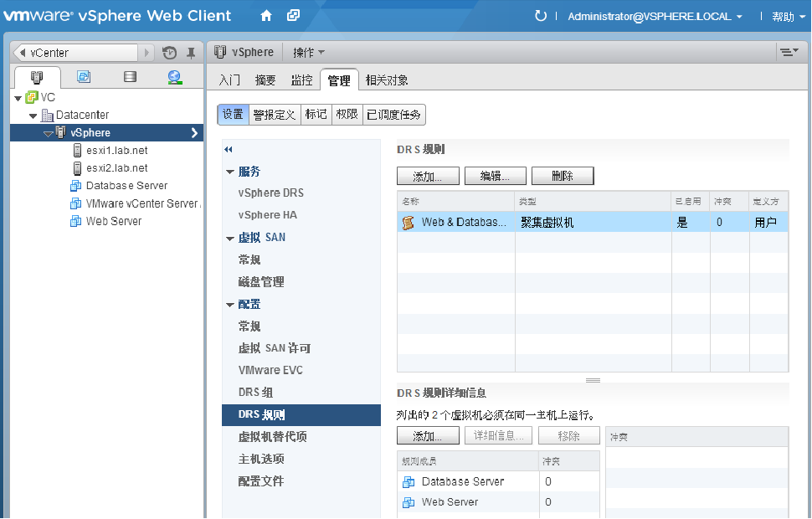
Task: Pin the navigator with the pushpin icon
Action: coord(191,53)
